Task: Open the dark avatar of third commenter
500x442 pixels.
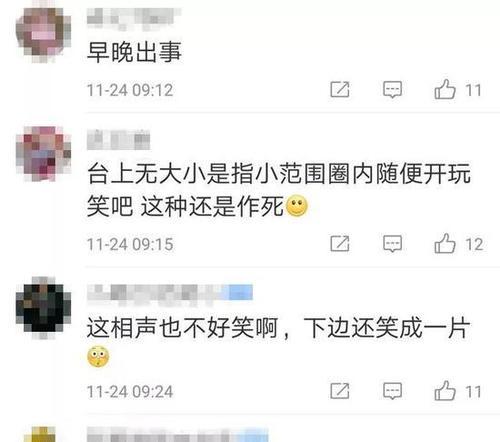Action: coord(43,307)
